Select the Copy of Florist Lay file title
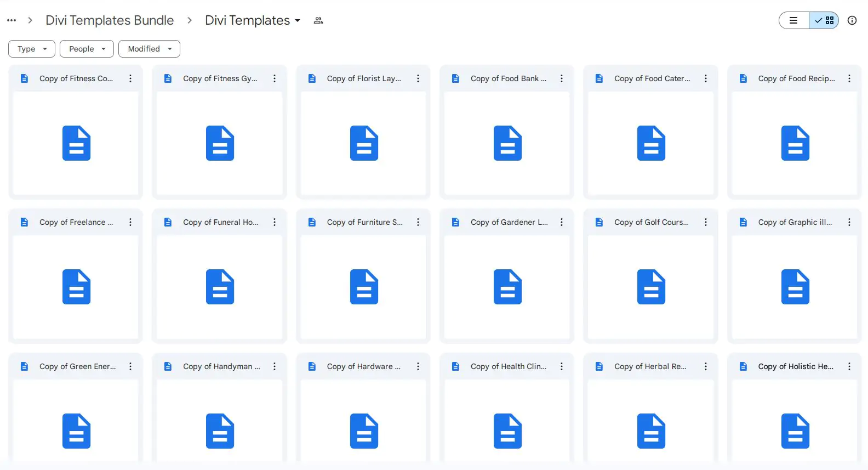This screenshot has width=868, height=470. click(364, 78)
